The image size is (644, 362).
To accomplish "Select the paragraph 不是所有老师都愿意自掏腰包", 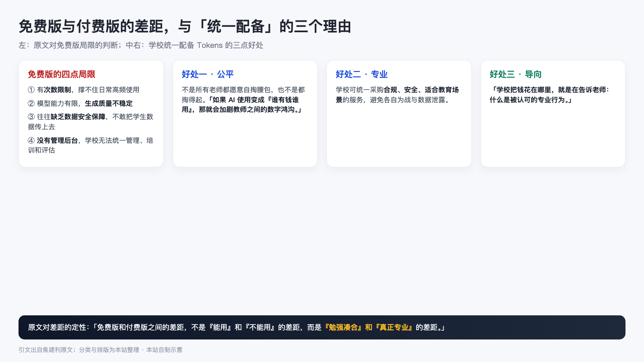I will tap(244, 100).
